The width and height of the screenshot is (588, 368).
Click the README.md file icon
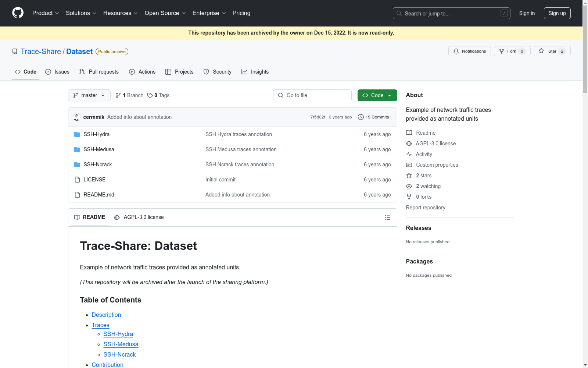(x=77, y=195)
